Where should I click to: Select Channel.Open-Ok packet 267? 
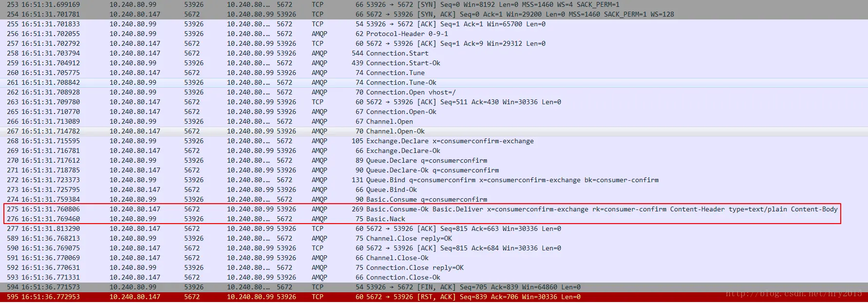coord(434,131)
